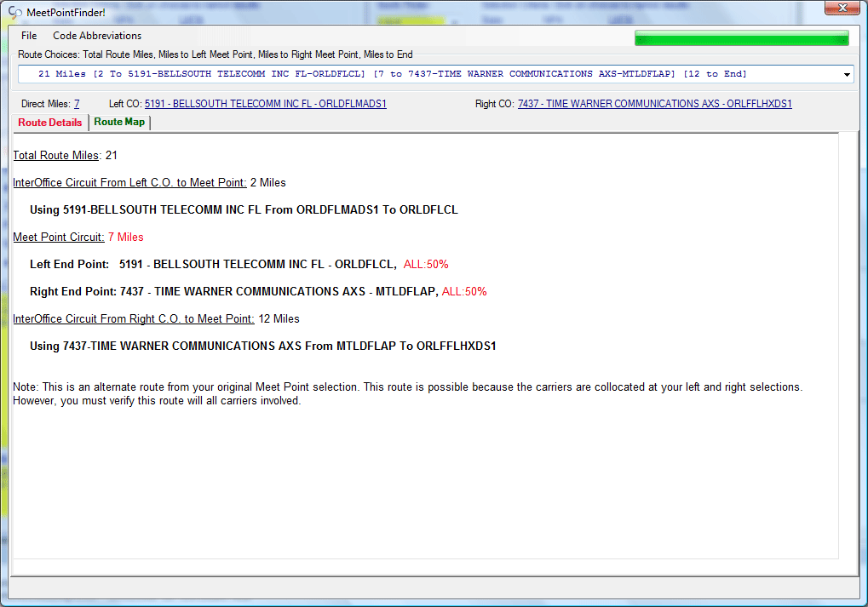Click 'Using 5191-BELLSOUTH TELECOMM INC FL' line
This screenshot has width=868, height=607.
click(x=244, y=209)
